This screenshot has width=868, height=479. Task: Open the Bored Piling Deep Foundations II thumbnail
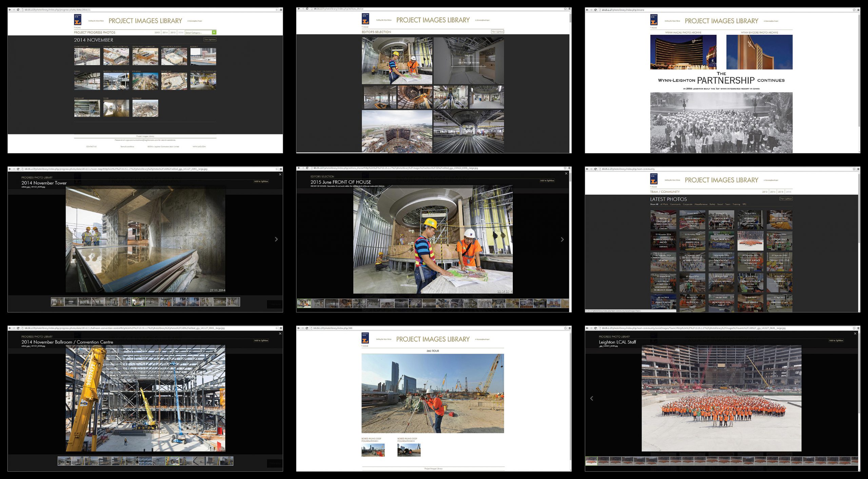coord(409,450)
